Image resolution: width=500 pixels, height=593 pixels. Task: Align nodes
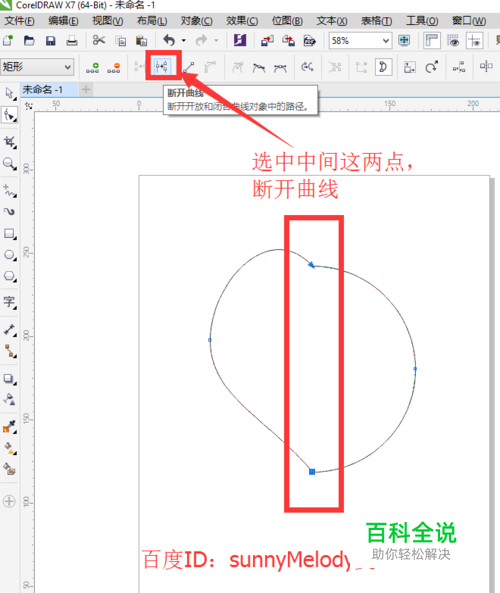pyautogui.click(x=459, y=68)
